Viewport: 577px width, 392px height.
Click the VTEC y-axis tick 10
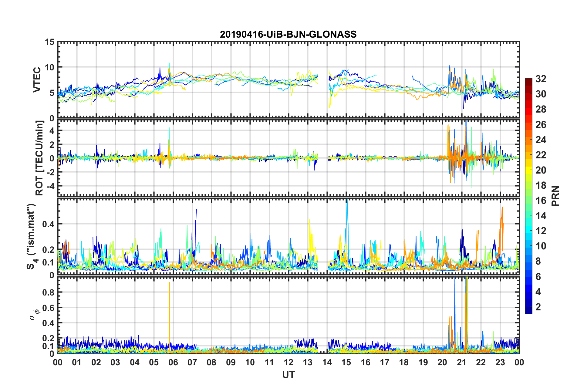click(x=50, y=67)
